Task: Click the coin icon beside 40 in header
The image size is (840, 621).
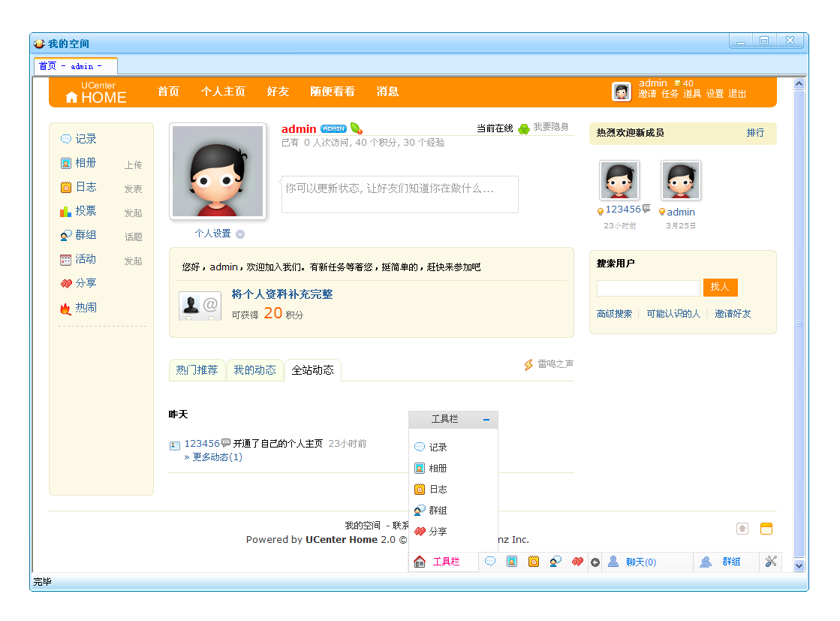Action: 678,83
